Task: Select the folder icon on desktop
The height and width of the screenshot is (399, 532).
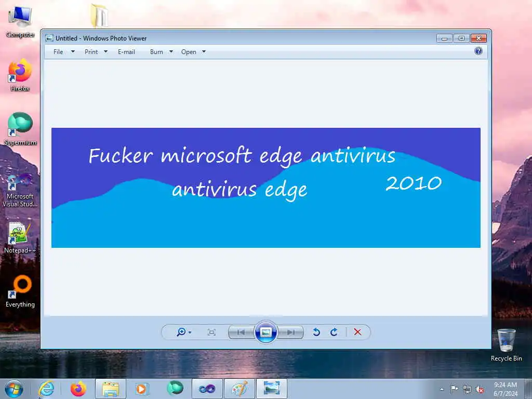Action: pyautogui.click(x=99, y=15)
